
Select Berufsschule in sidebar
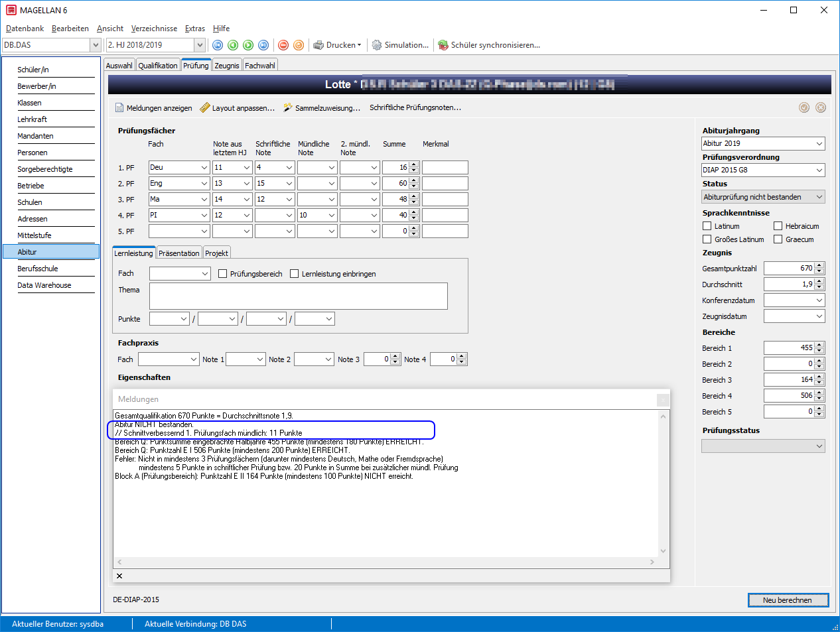click(x=38, y=269)
